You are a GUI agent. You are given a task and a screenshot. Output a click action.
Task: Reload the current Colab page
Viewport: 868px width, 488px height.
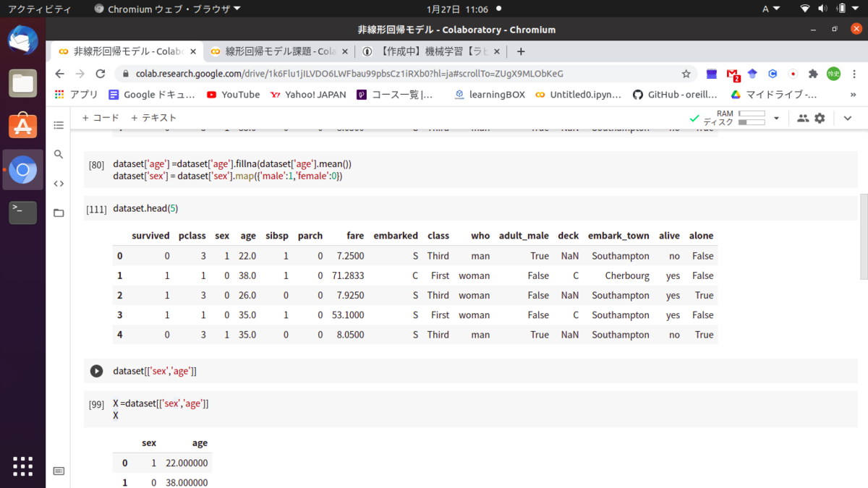click(101, 74)
